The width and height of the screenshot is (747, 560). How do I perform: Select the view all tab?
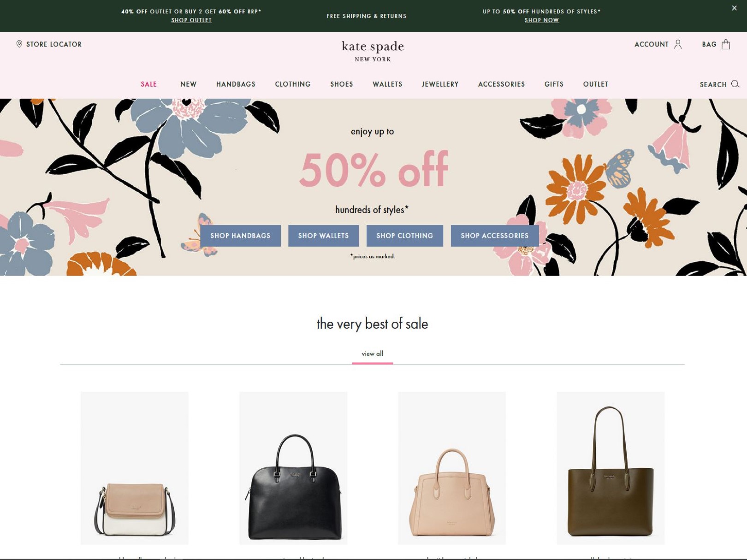point(372,354)
